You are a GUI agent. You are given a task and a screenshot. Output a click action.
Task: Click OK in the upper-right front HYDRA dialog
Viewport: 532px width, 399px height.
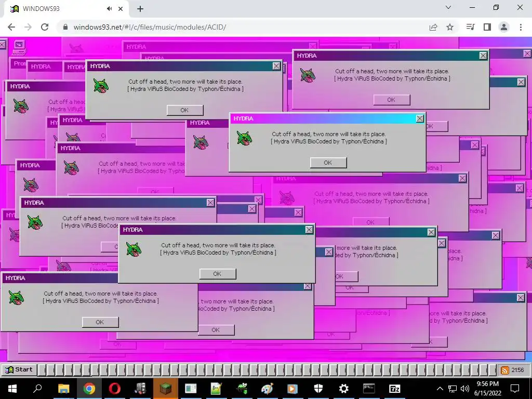392,100
